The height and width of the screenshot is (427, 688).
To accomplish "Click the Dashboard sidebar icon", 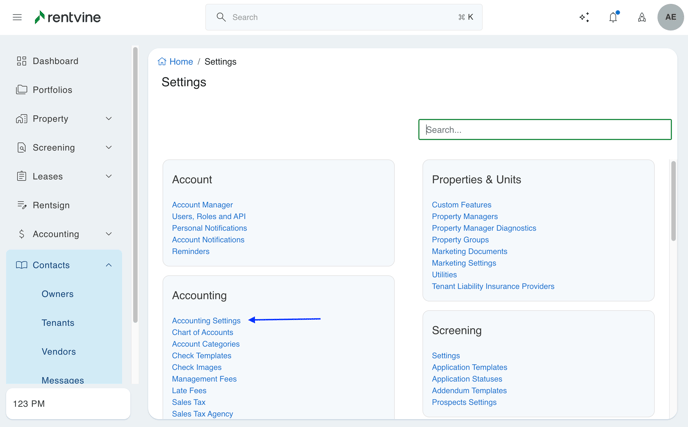I will tap(21, 61).
